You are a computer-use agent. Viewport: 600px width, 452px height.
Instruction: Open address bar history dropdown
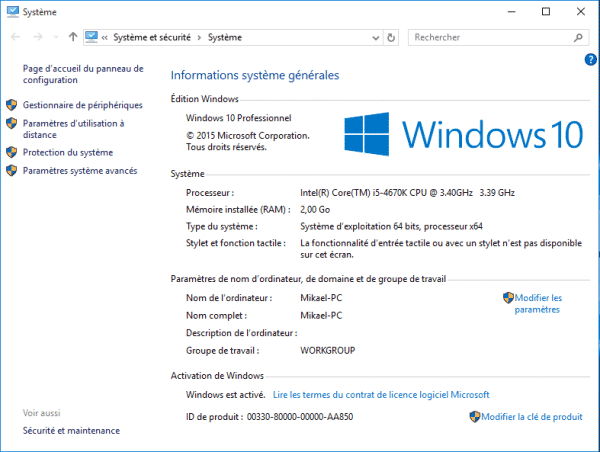coord(376,38)
